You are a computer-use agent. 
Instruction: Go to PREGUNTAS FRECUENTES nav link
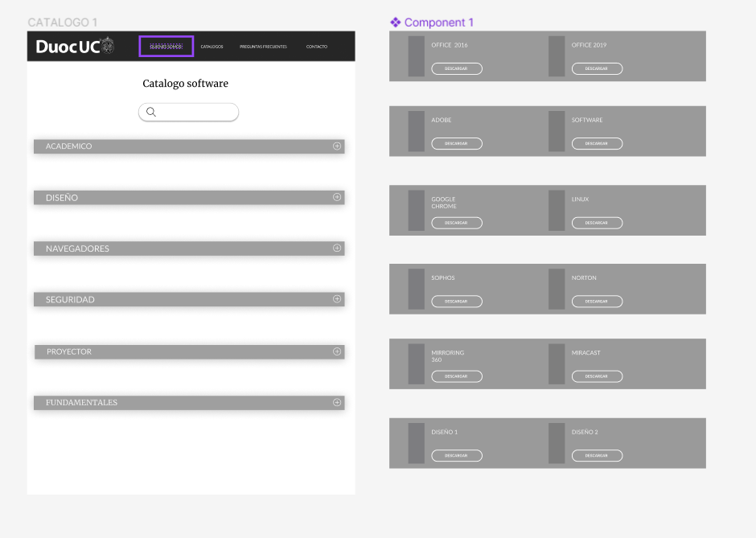pos(263,47)
